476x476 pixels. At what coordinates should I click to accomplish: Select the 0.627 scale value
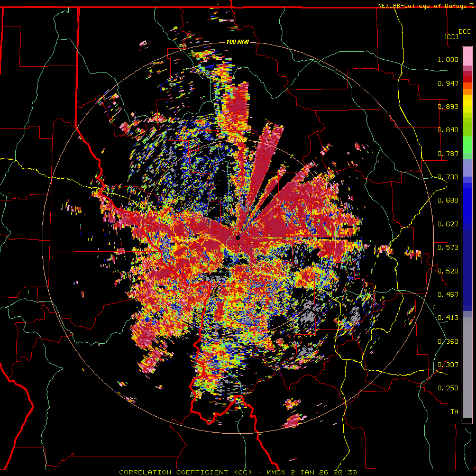pyautogui.click(x=448, y=224)
